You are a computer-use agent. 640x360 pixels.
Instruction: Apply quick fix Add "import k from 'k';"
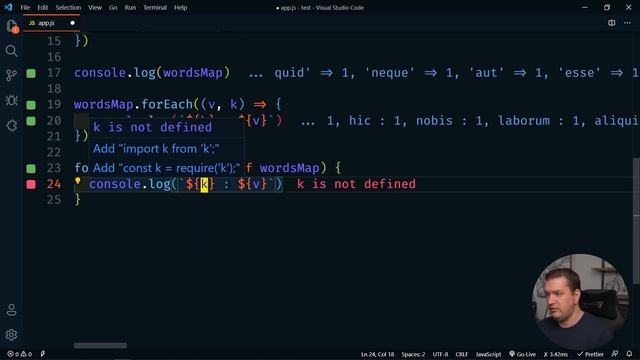click(156, 149)
